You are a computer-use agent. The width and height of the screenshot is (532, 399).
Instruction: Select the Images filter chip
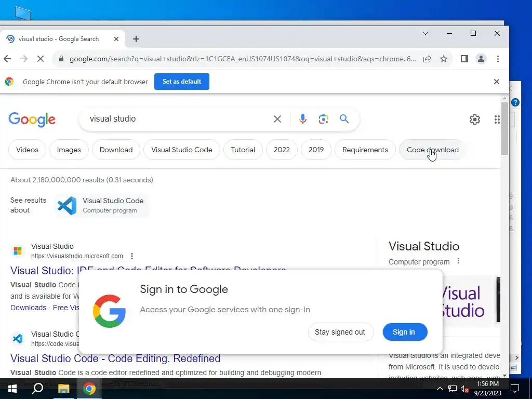(69, 150)
